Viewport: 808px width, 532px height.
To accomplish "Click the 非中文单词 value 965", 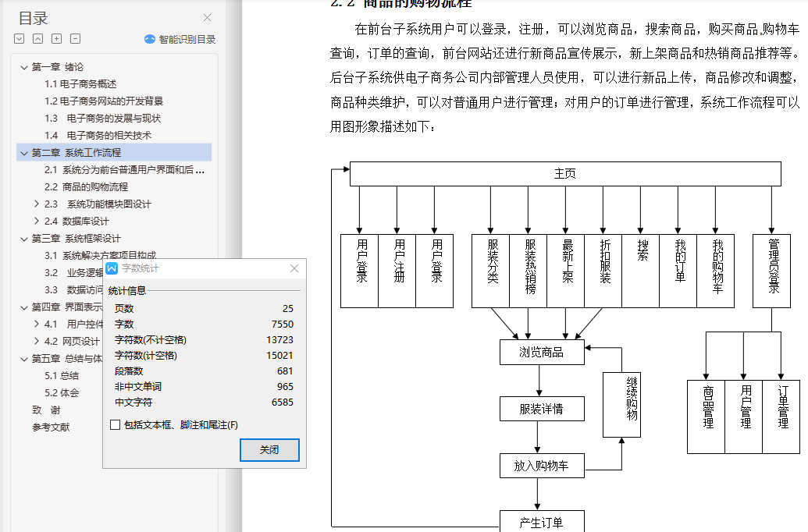I will (x=285, y=386).
